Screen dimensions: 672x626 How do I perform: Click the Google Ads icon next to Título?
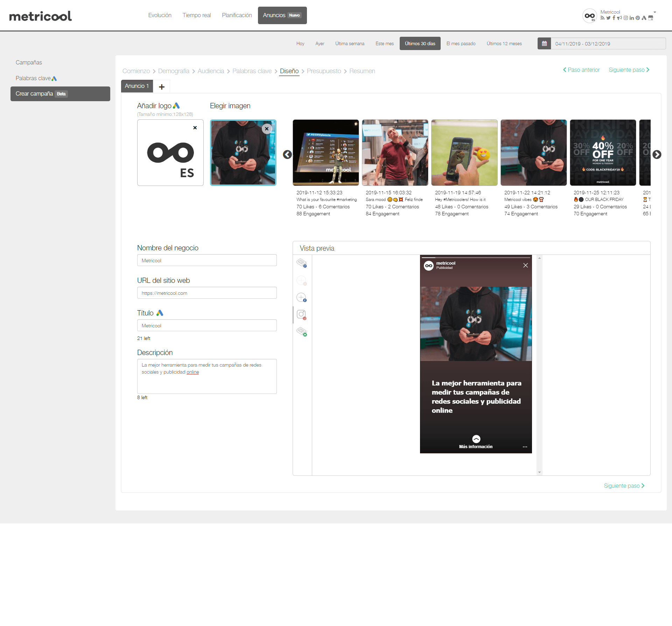(160, 313)
